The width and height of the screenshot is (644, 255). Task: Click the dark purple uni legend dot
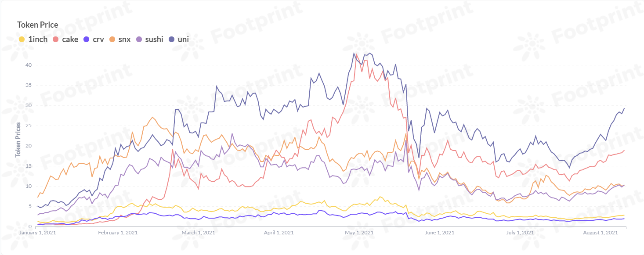coord(172,40)
